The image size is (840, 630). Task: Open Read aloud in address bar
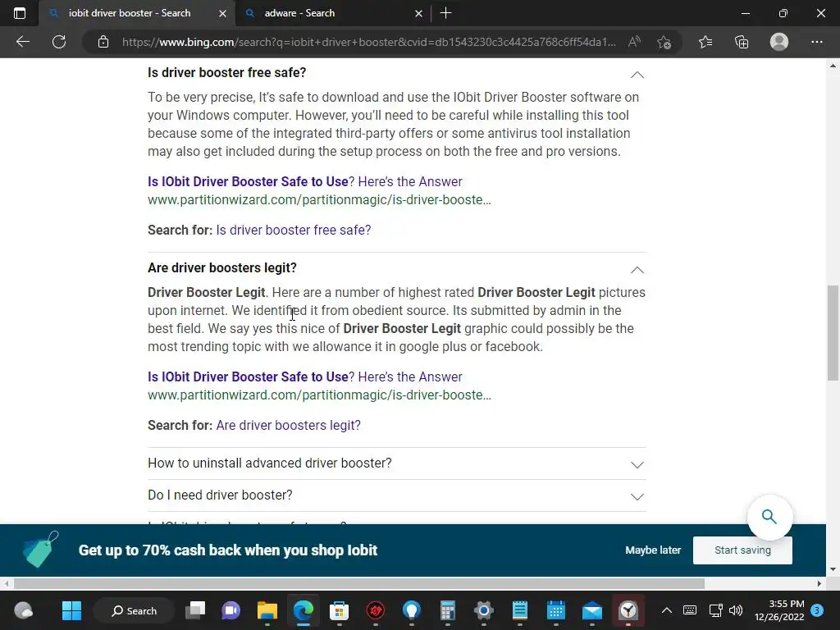[x=634, y=42]
